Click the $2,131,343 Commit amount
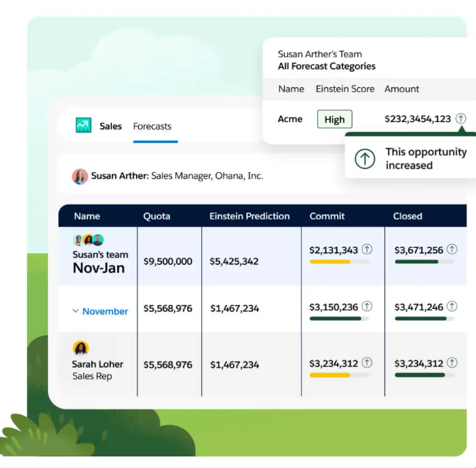Image resolution: width=476 pixels, height=468 pixels. tap(333, 250)
